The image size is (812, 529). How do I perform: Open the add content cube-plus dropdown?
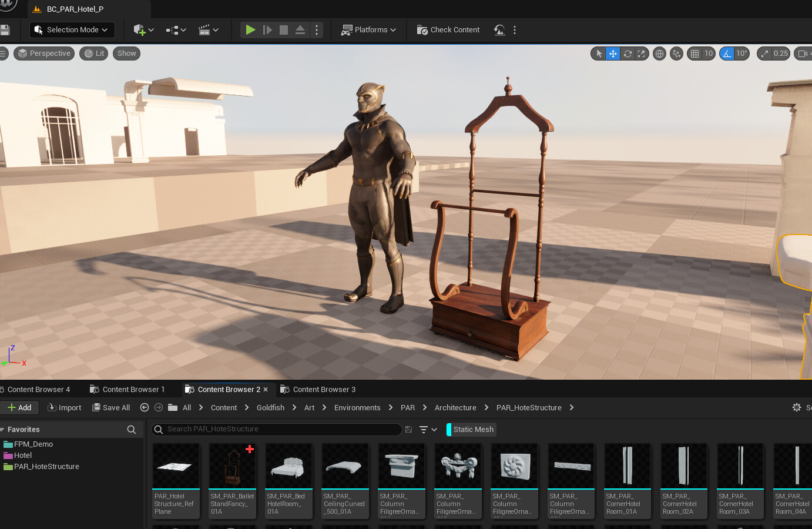pyautogui.click(x=143, y=30)
